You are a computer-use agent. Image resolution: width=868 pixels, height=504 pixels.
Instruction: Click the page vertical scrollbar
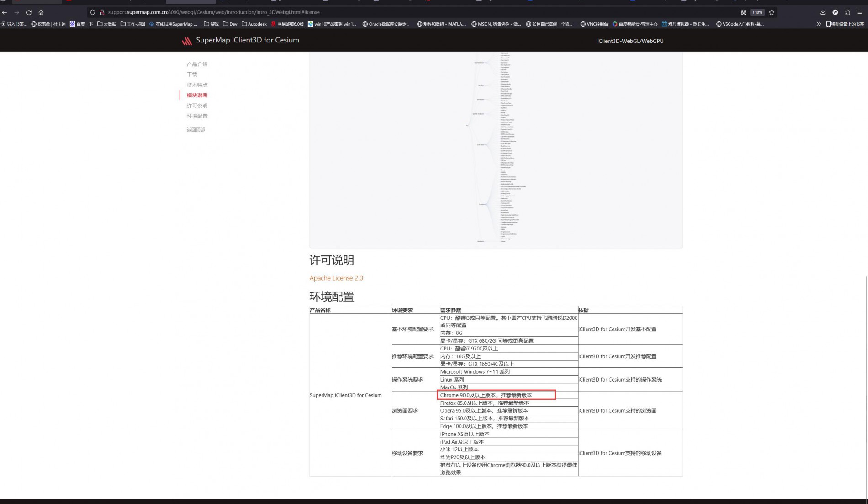click(x=866, y=387)
